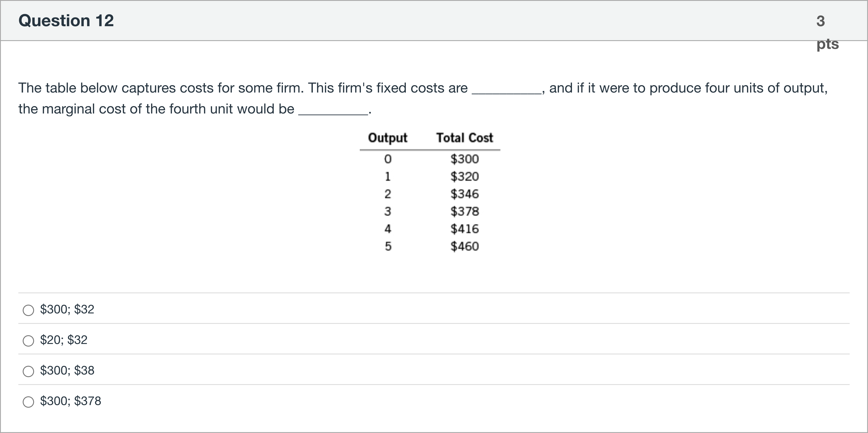
Task: Click the "$460" total cost cell
Action: 465,247
